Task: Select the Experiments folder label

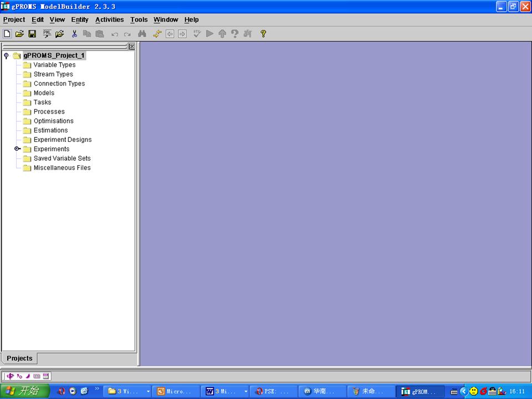Action: click(51, 149)
